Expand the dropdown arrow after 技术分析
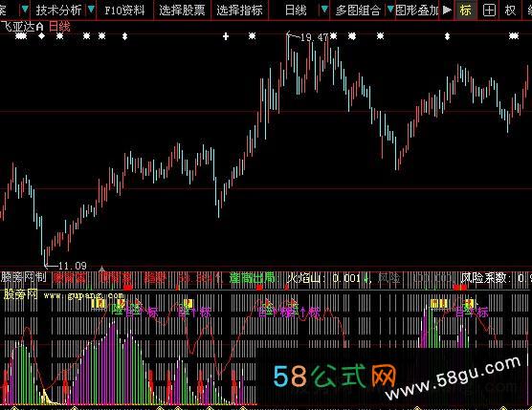Screen dimensions: 532x410 coord(91,10)
